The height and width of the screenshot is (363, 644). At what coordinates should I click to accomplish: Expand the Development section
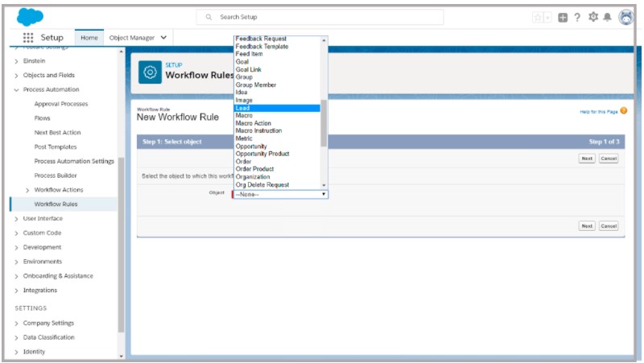tap(16, 248)
